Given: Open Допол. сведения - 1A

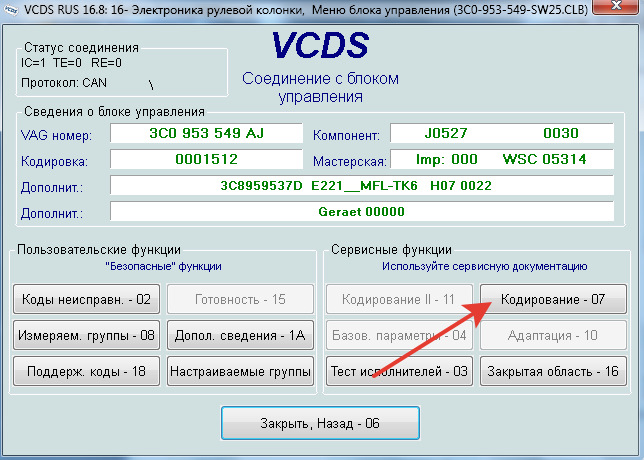Looking at the screenshot, I should tap(240, 335).
